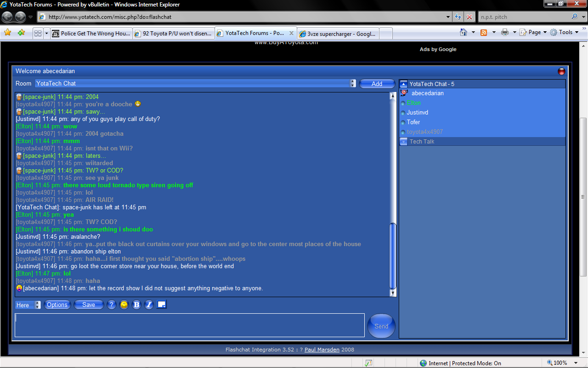The height and width of the screenshot is (368, 588).
Task: Close the YotaTech Forums tab
Action: 292,33
